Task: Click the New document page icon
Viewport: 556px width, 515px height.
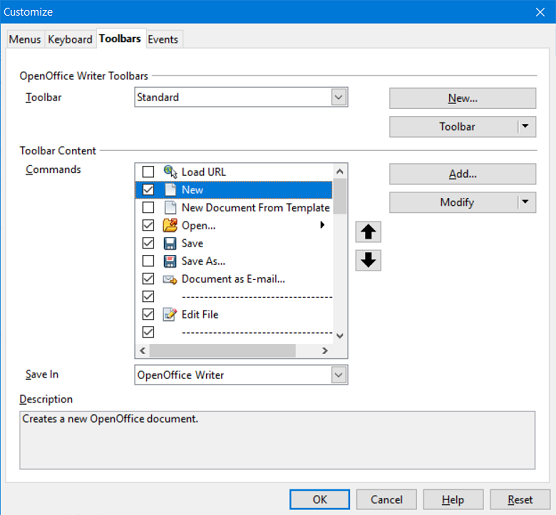Action: tap(170, 190)
